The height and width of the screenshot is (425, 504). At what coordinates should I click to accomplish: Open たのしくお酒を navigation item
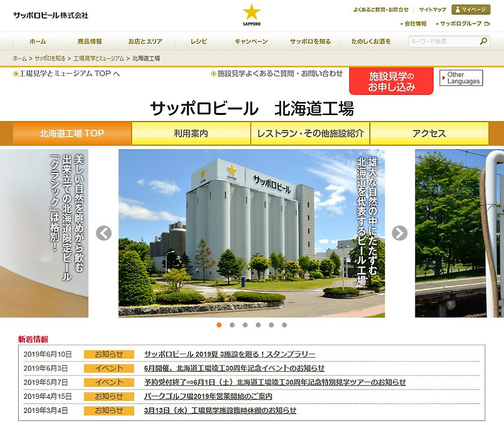[371, 42]
